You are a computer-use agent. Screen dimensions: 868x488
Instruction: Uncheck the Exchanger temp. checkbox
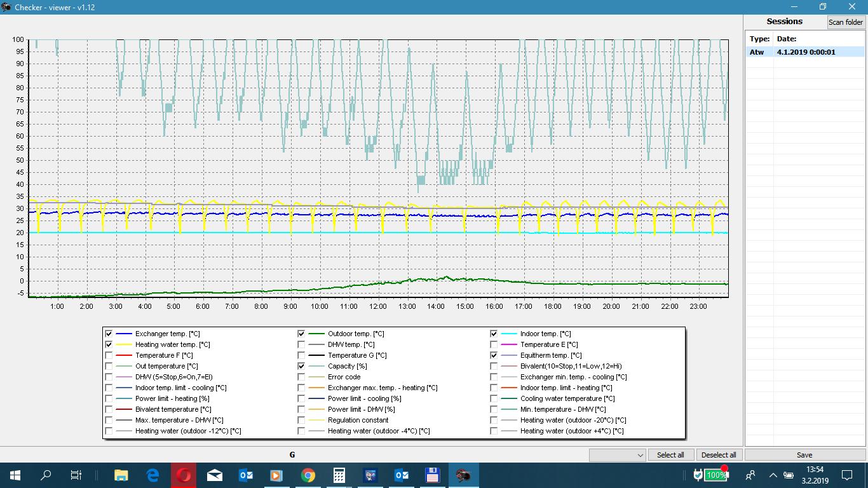pyautogui.click(x=109, y=334)
